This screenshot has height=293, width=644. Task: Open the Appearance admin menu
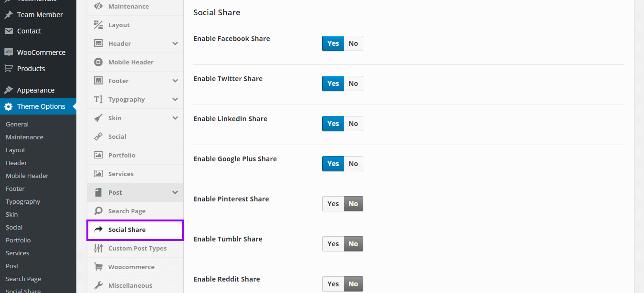[36, 90]
